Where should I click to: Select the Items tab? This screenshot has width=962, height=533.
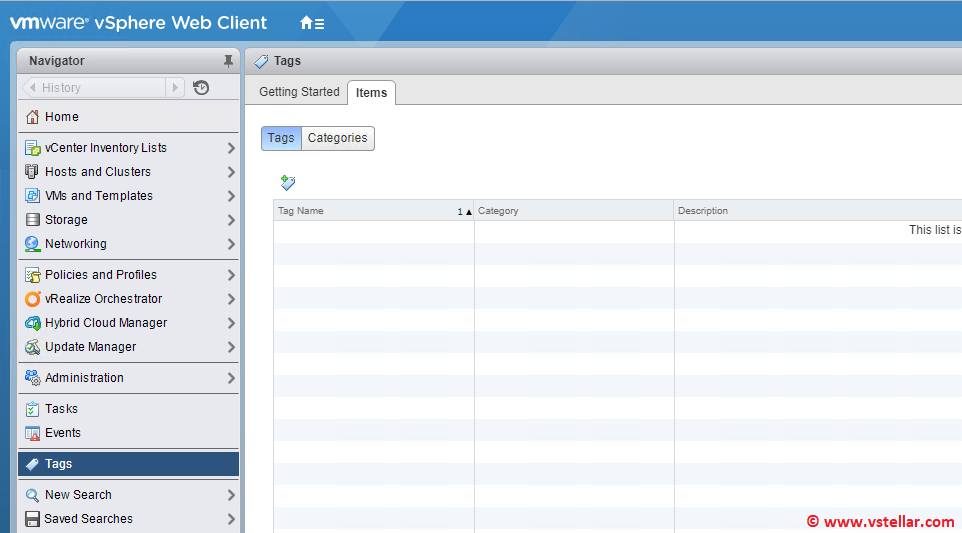[x=371, y=93]
